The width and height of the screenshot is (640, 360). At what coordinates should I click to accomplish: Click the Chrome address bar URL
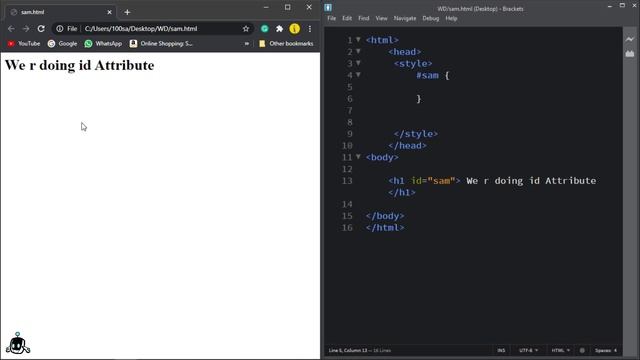pyautogui.click(x=141, y=29)
